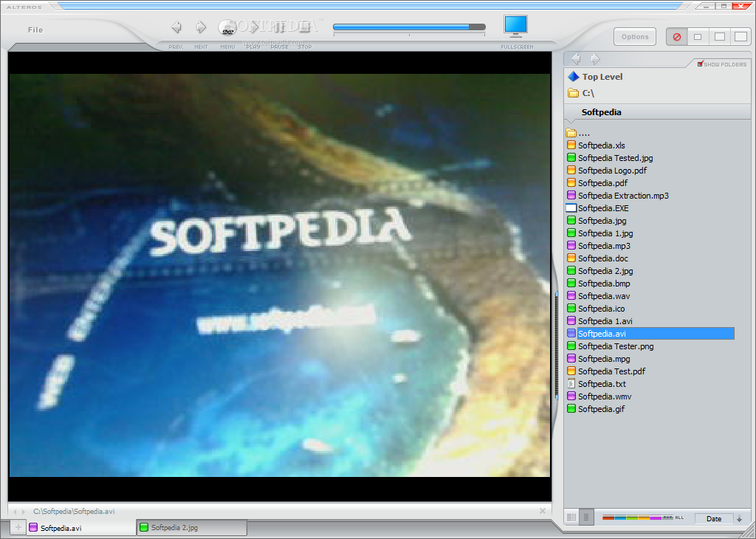This screenshot has width=756, height=539.
Task: Filter files by orange document category
Action: tap(644, 518)
